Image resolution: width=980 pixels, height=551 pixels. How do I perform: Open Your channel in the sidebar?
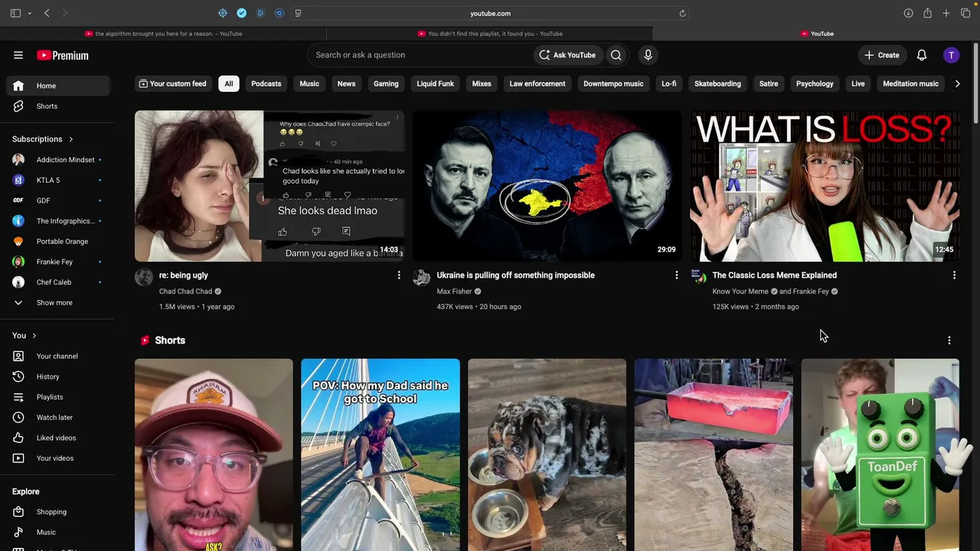[58, 356]
